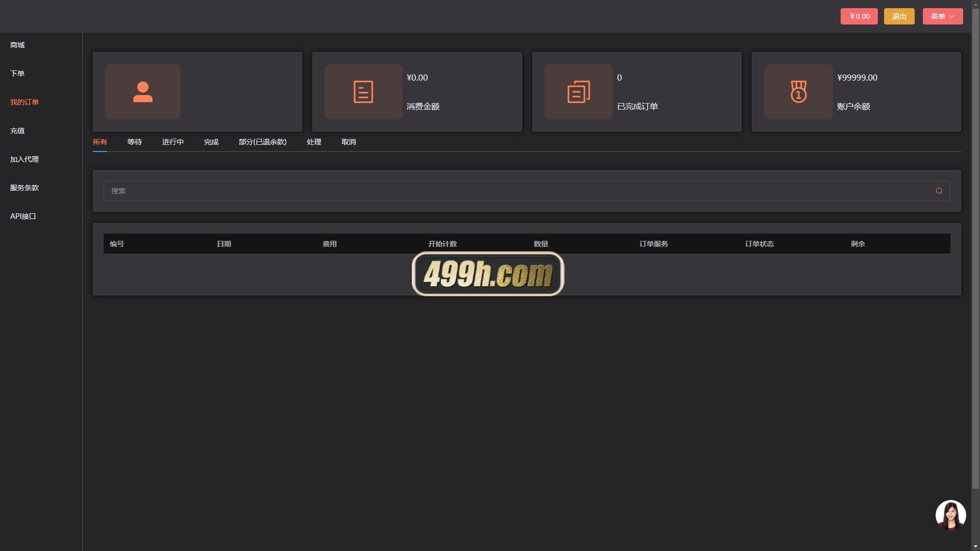Click the 数量 column header

coord(541,244)
